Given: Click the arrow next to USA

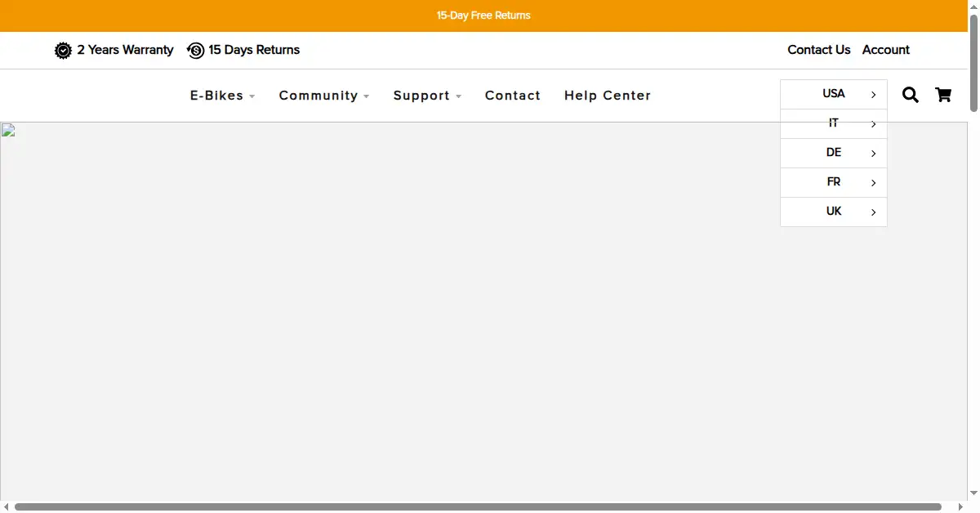Looking at the screenshot, I should pos(873,95).
